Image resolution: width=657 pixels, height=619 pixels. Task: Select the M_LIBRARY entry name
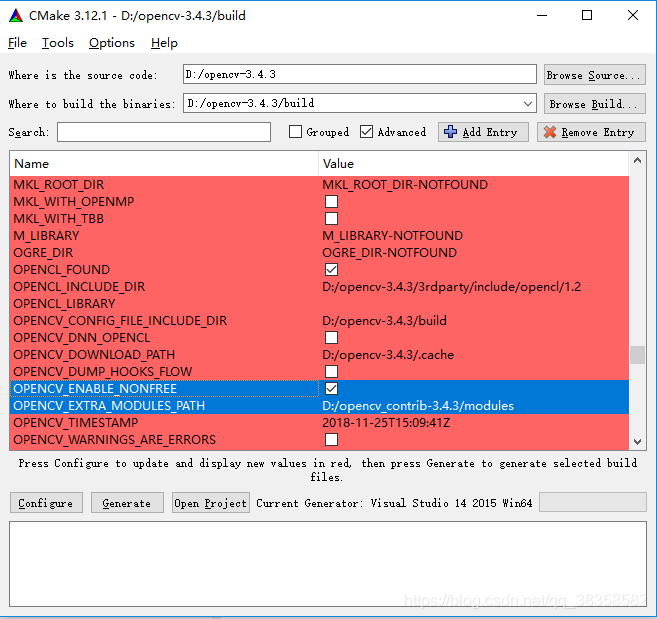point(46,236)
